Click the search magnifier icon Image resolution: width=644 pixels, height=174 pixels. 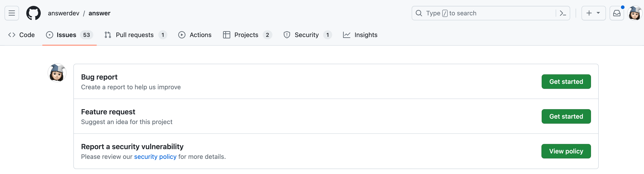[x=419, y=13]
